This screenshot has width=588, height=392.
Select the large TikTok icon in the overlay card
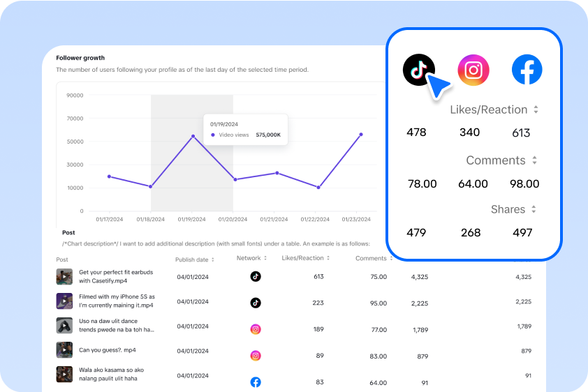click(419, 70)
